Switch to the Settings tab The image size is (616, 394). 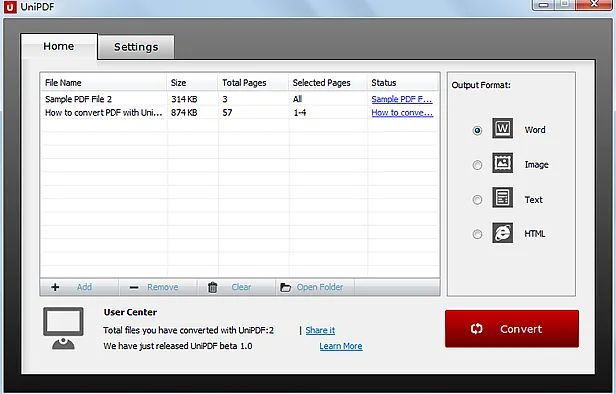coord(136,47)
